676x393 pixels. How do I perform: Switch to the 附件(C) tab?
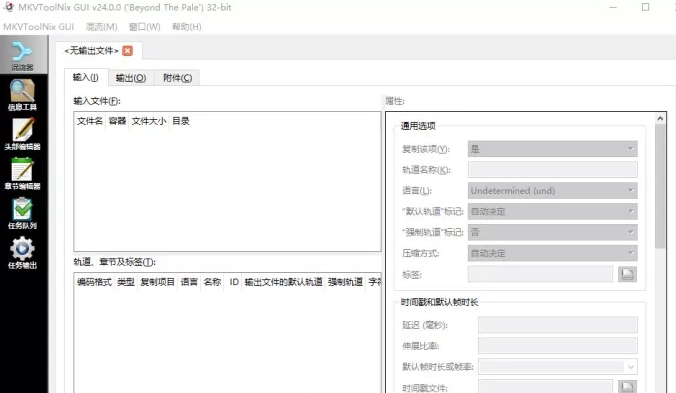pos(177,78)
